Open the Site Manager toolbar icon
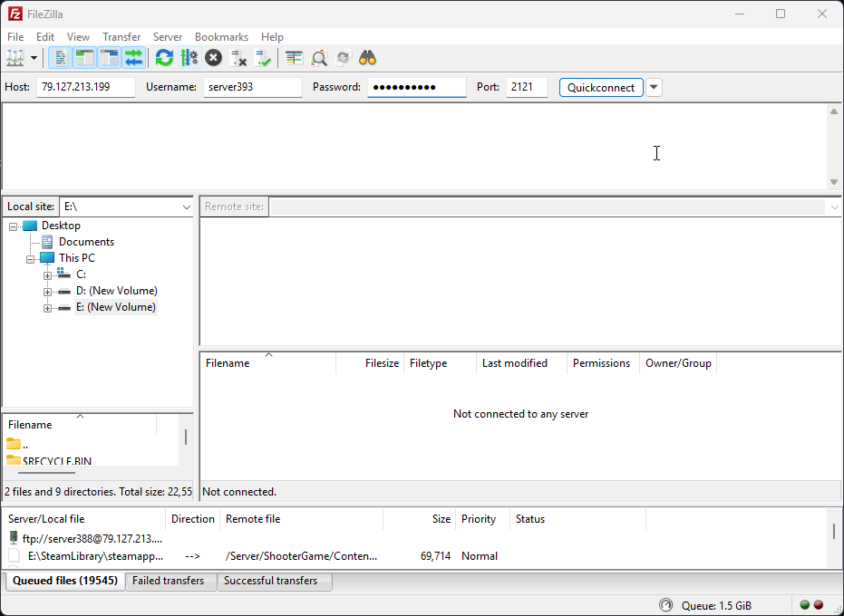This screenshot has width=844, height=616. (x=15, y=58)
